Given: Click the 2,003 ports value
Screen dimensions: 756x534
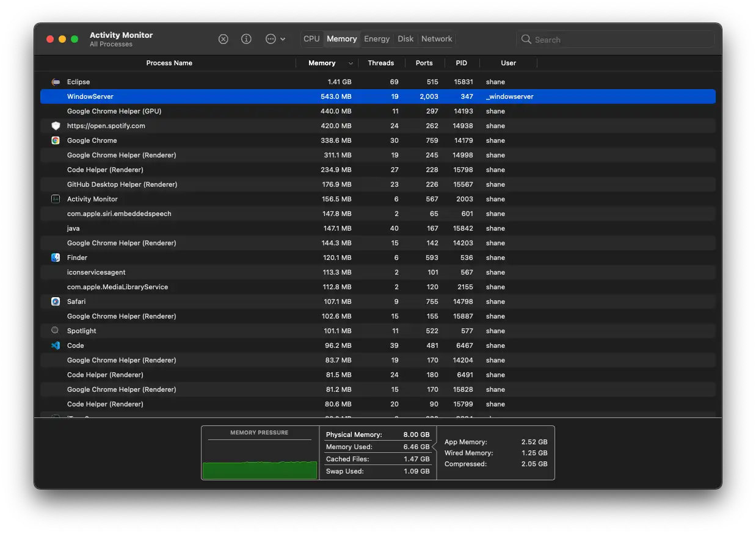Looking at the screenshot, I should (x=429, y=96).
